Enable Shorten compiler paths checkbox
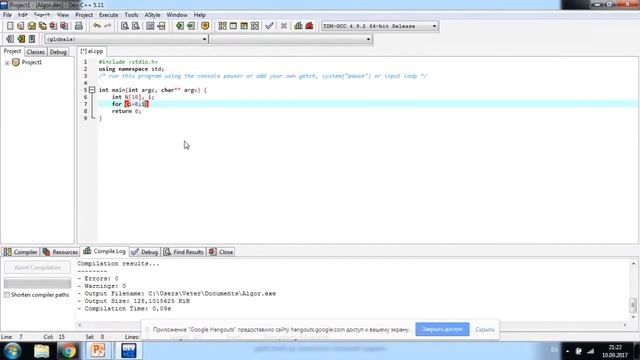Viewport: 640px width, 360px height. coord(7,295)
